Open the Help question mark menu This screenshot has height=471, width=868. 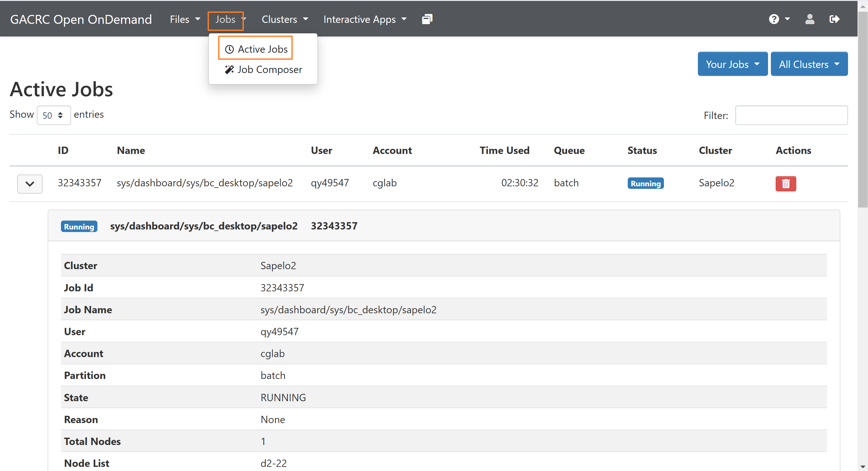[779, 19]
